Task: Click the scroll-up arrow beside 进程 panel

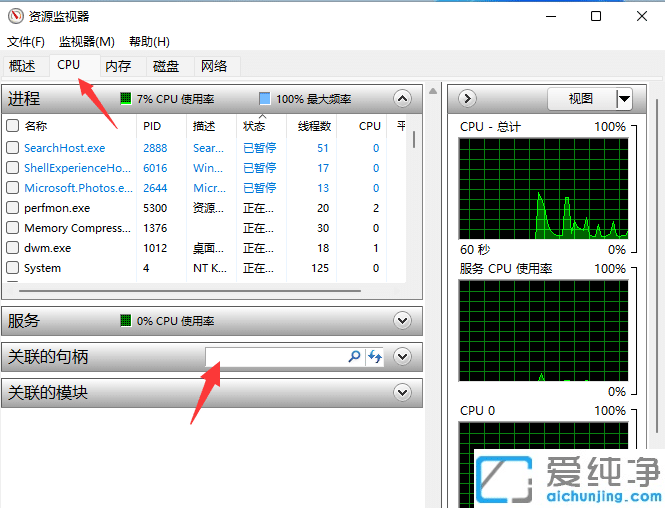Action: pyautogui.click(x=433, y=91)
